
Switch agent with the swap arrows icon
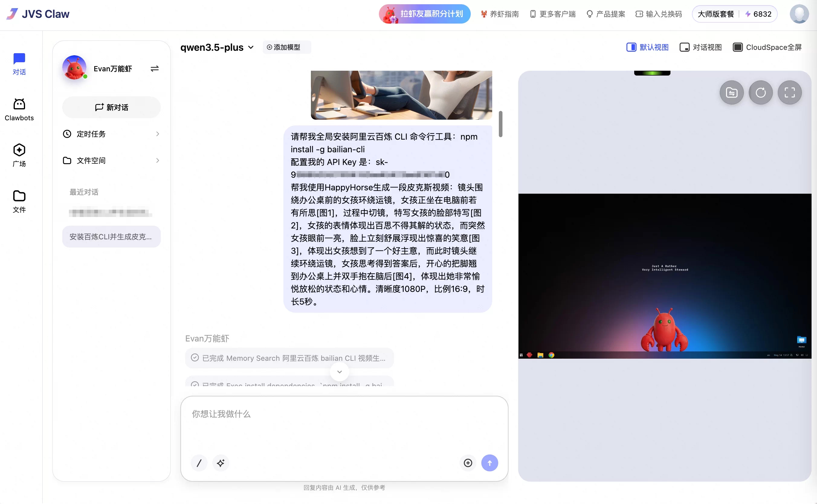(154, 69)
